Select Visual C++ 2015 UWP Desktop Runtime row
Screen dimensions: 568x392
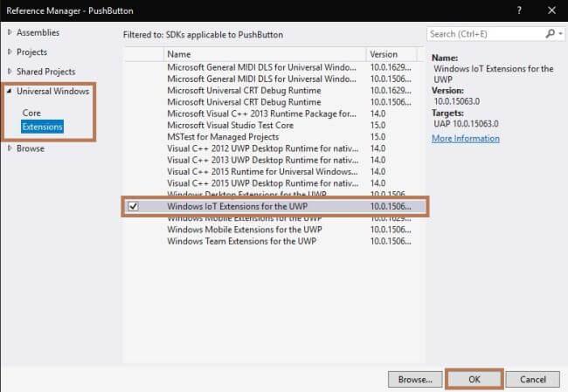(x=274, y=183)
